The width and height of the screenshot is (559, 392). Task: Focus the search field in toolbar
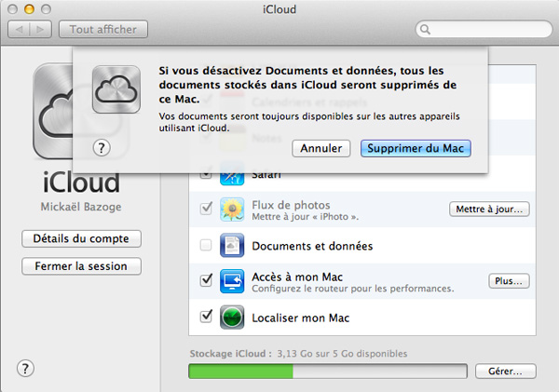click(x=484, y=29)
